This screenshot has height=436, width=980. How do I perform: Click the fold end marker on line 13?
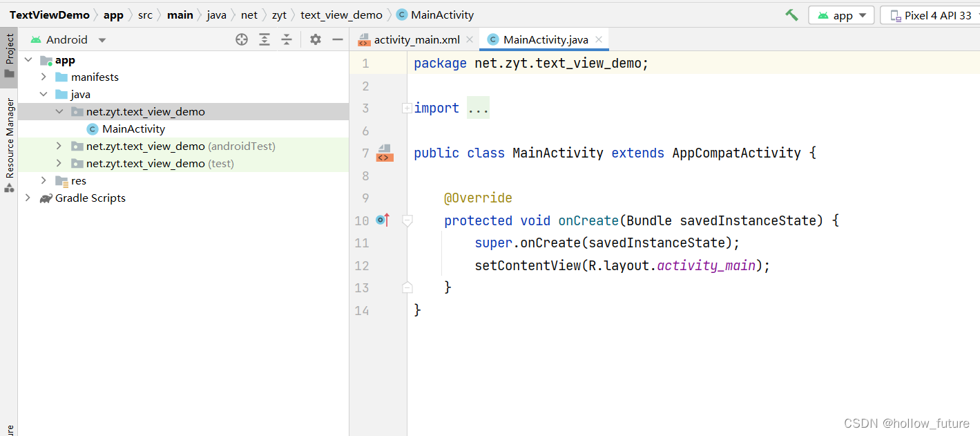tap(407, 287)
